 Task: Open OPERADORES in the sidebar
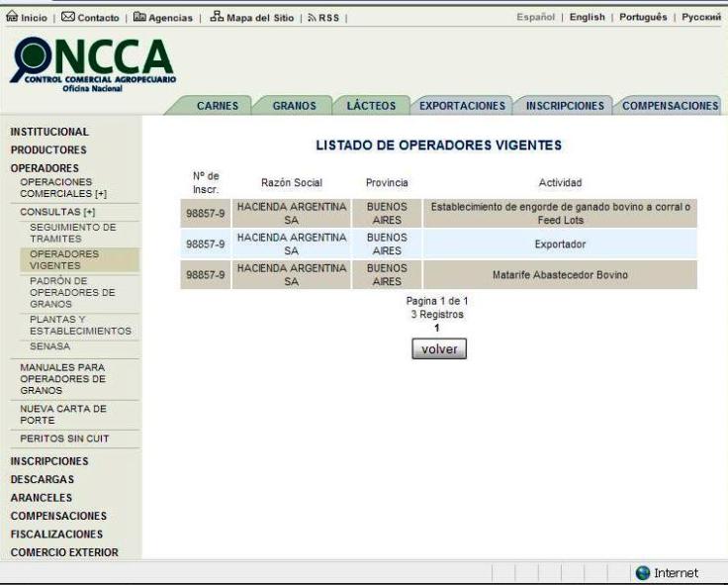pyautogui.click(x=45, y=168)
